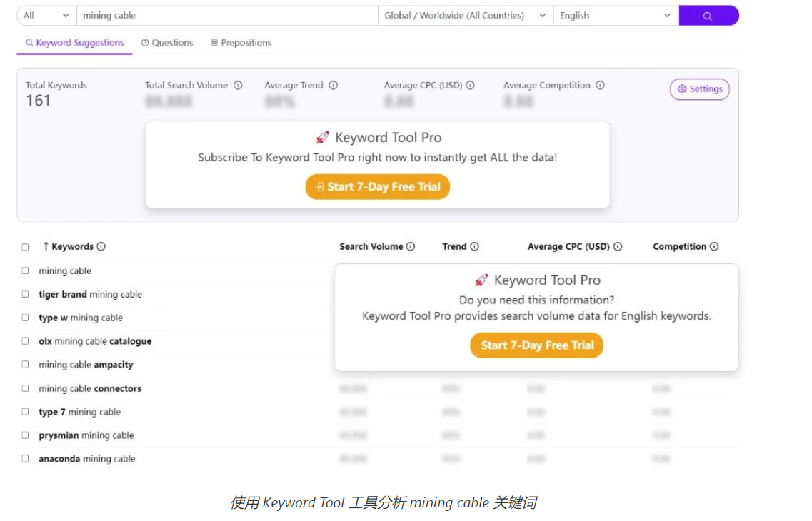Click keyword text 'mining cable connectors'

click(x=90, y=388)
